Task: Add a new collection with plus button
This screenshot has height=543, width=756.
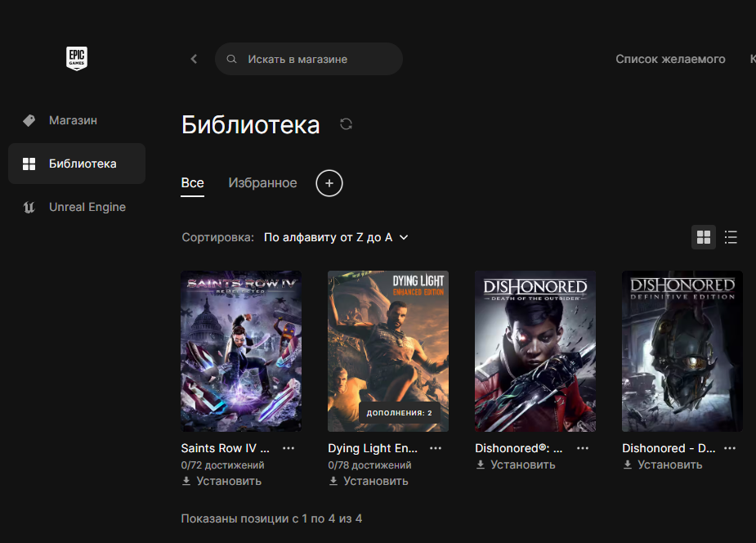Action: (x=329, y=183)
